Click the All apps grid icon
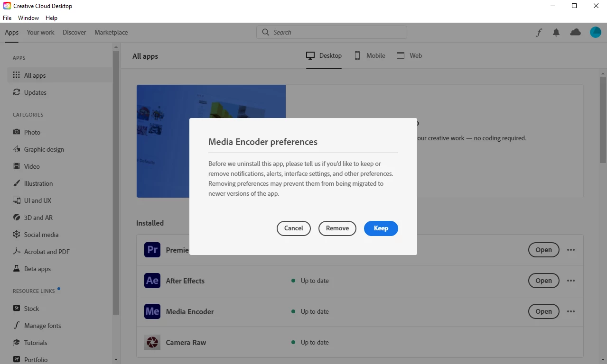Viewport: 607px width, 364px height. tap(17, 75)
